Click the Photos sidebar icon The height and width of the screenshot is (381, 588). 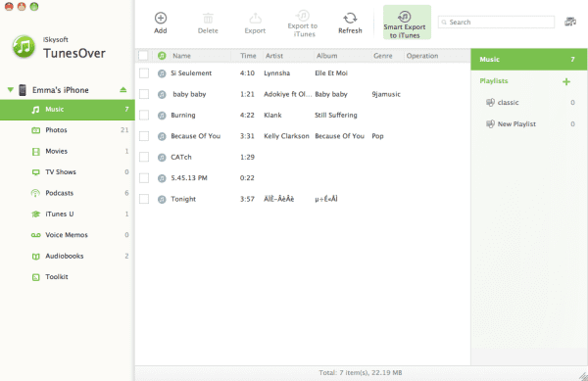(x=35, y=130)
